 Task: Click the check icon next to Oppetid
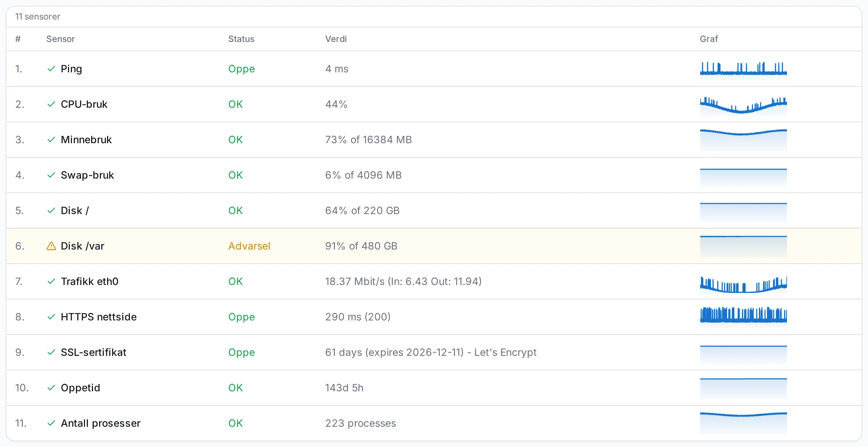[51, 388]
